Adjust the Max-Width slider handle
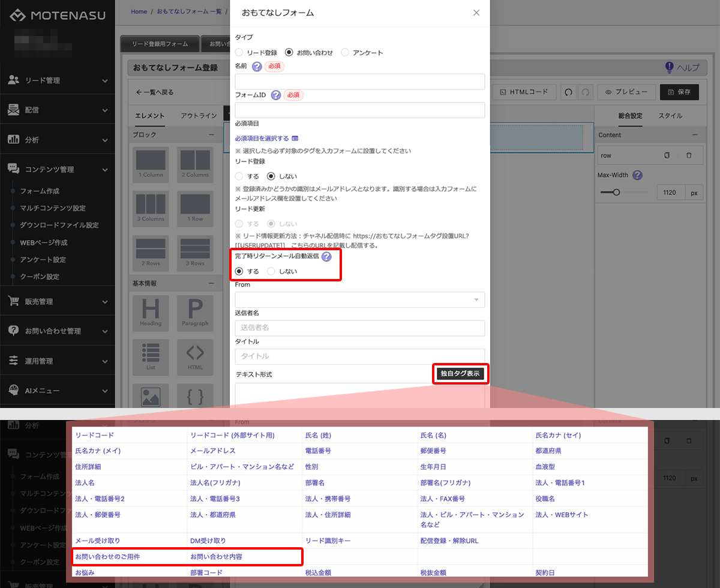 (x=616, y=193)
